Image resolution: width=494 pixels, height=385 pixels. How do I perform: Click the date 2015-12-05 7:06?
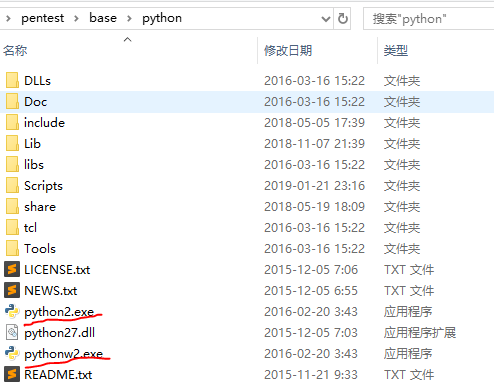[x=311, y=270]
